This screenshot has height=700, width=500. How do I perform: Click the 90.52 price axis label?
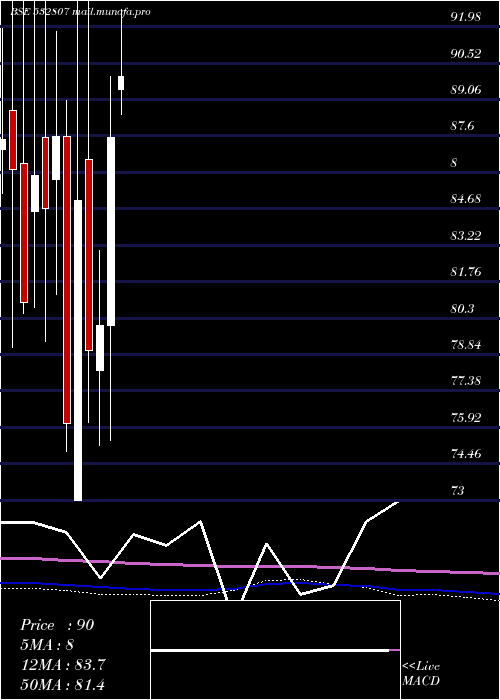coord(466,54)
